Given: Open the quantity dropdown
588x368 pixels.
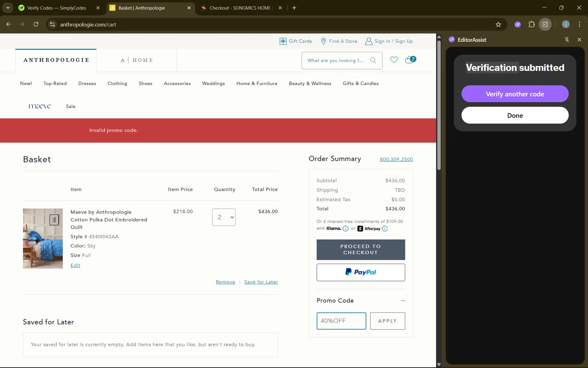Looking at the screenshot, I should tap(224, 217).
